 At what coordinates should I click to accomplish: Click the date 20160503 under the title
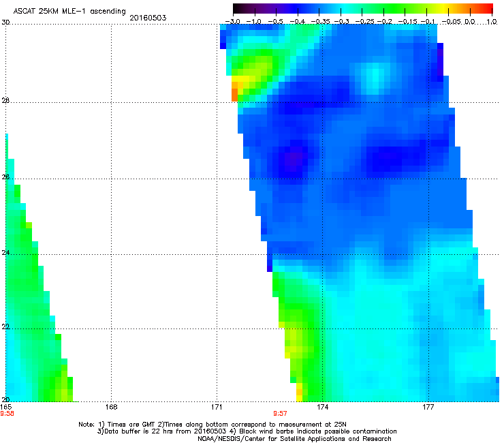pyautogui.click(x=148, y=18)
